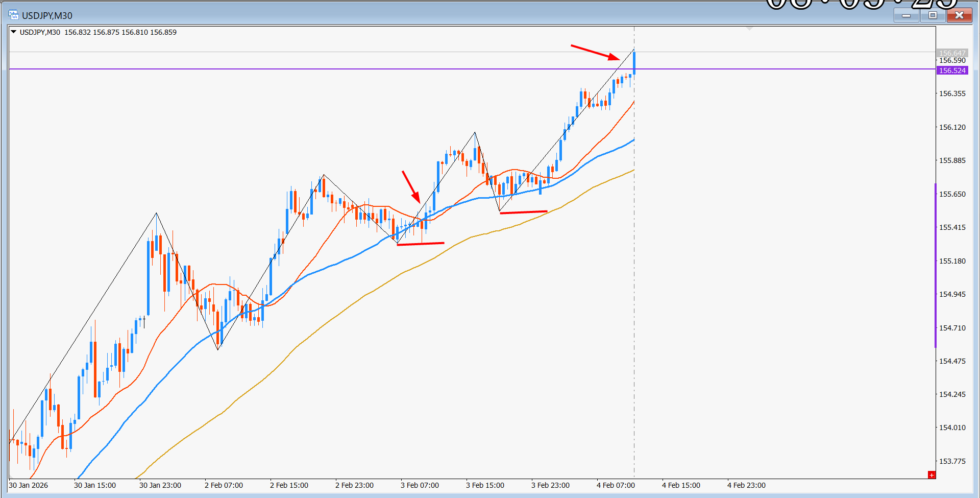Viewport: 980px width, 498px height.
Task: Click the purple 156.524 price label
Action: tap(952, 70)
